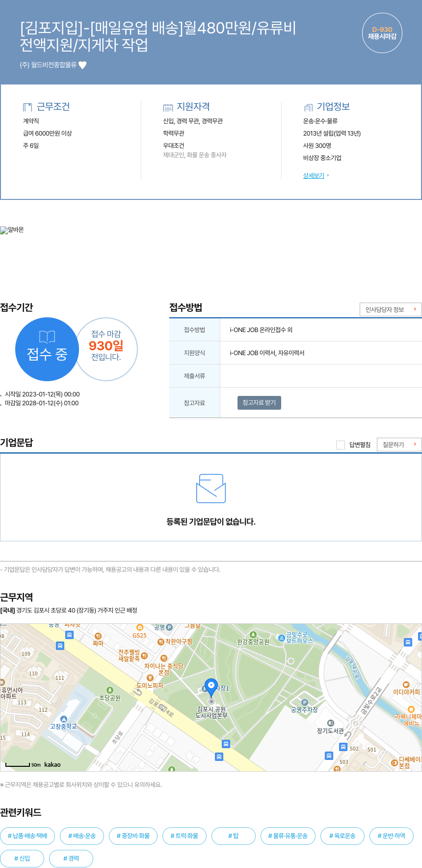Select the #트럭·화물 keyword tag

pyautogui.click(x=185, y=836)
